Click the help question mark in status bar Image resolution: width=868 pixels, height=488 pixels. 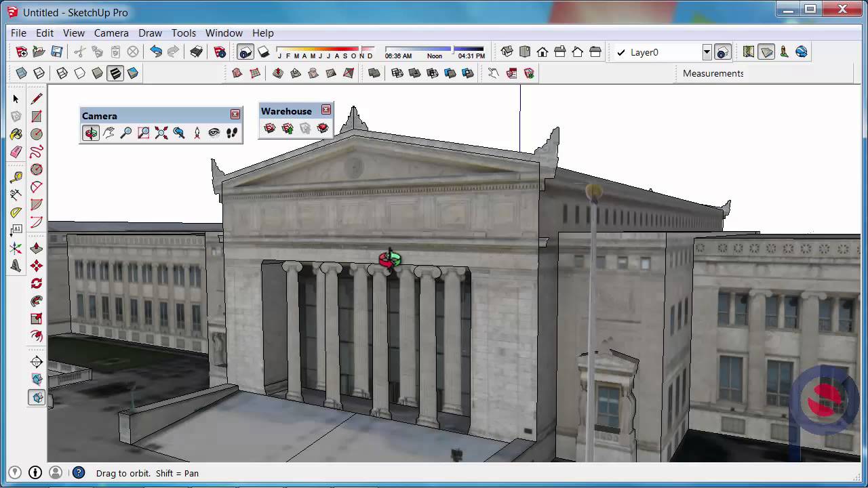(79, 473)
